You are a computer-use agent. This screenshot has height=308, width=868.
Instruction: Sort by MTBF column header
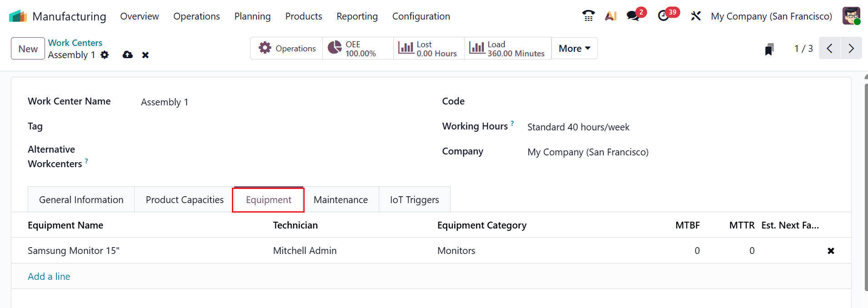(x=687, y=225)
